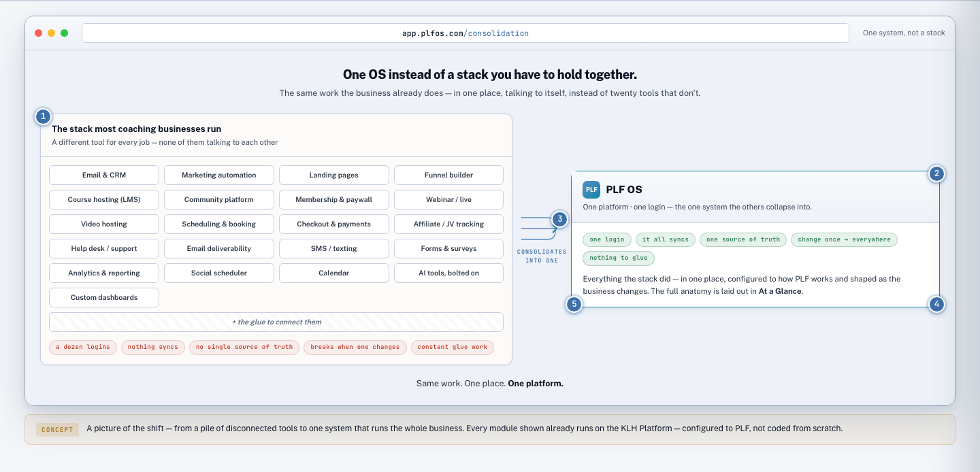980x472 pixels.
Task: Open the bold 'At a Glance' reference
Action: click(x=781, y=291)
